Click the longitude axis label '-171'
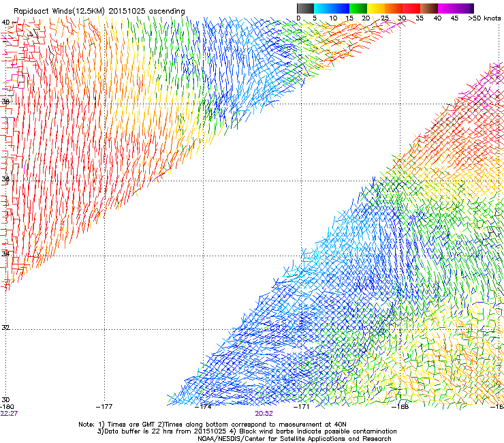The width and height of the screenshot is (504, 443). (301, 406)
